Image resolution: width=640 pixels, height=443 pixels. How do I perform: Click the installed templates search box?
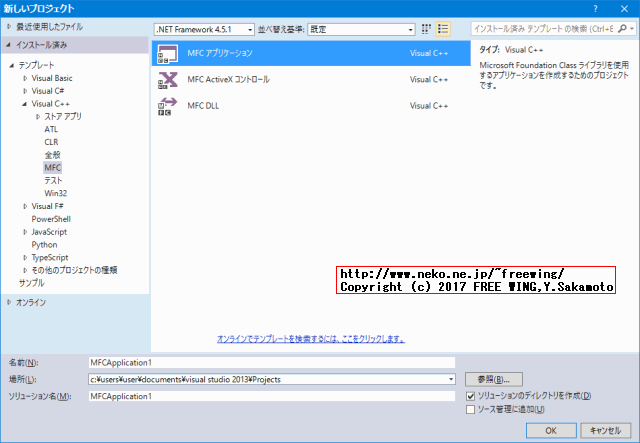(x=544, y=29)
